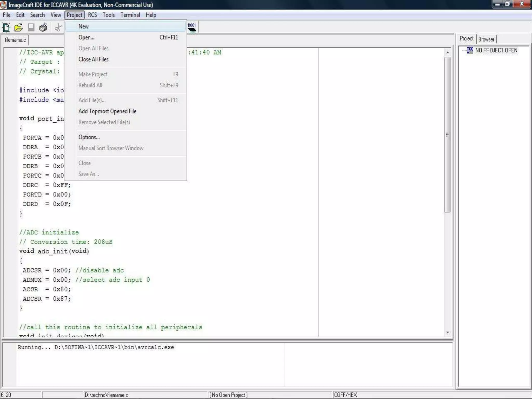Screen dimensions: 532x399
Task: Select Close All Files entry
Action: pos(126,59)
